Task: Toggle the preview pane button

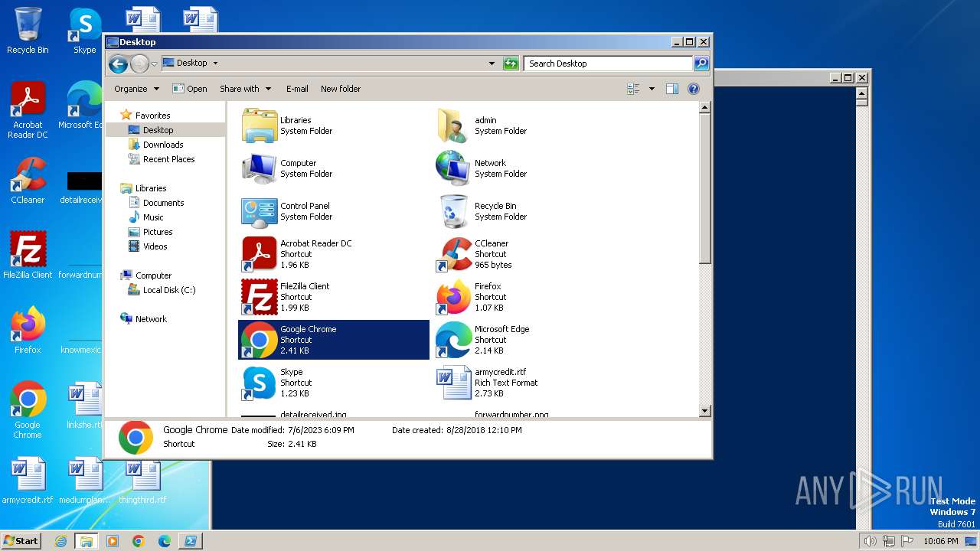Action: pos(671,89)
